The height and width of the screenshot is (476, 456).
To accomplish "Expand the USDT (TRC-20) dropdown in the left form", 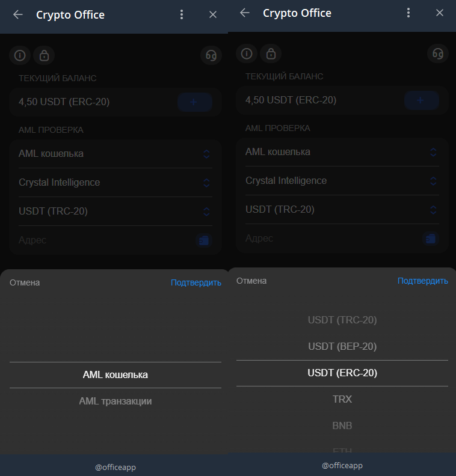I will 114,212.
